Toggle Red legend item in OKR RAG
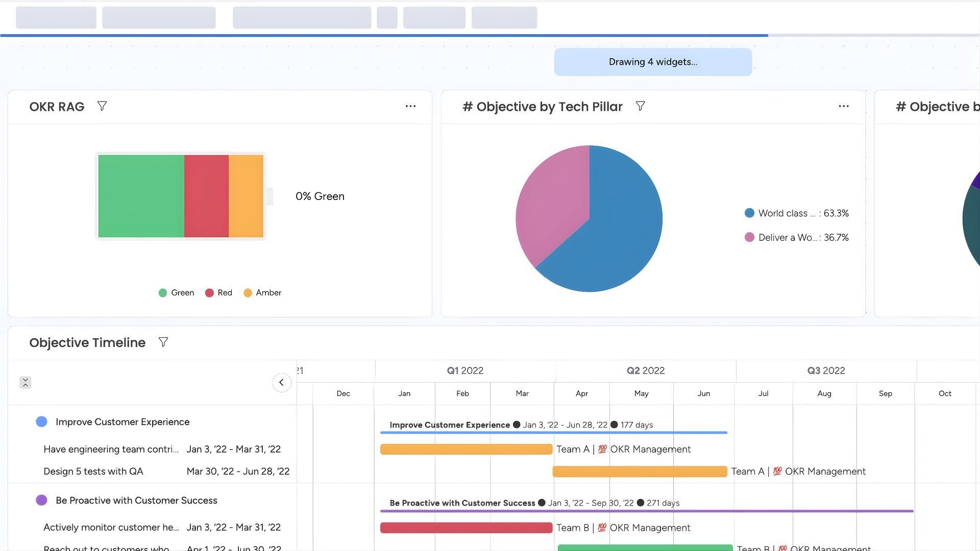 coord(219,293)
